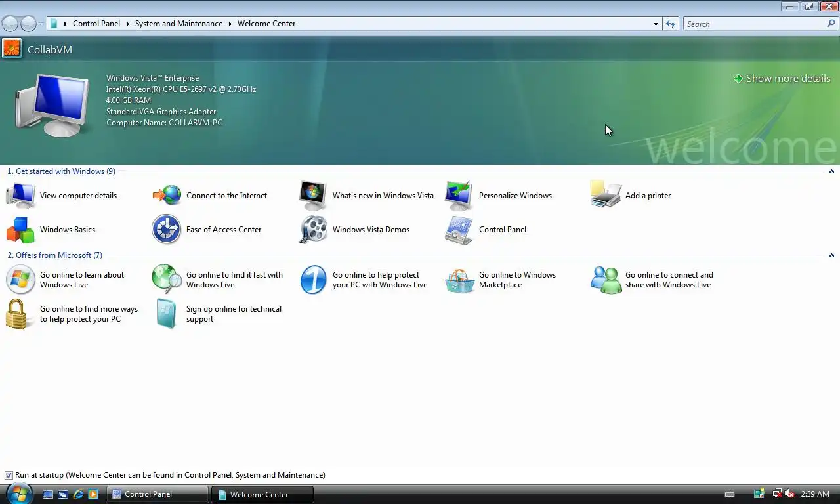Open View computer details icon
The width and height of the screenshot is (840, 504).
pyautogui.click(x=20, y=196)
